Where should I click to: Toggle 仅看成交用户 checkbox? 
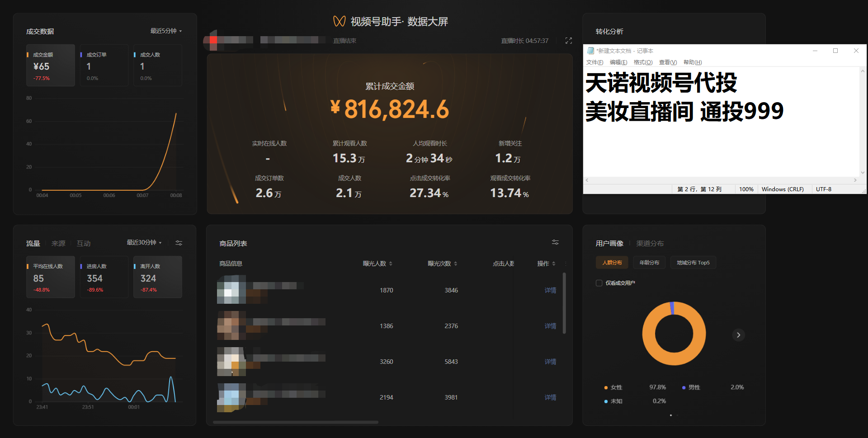599,283
